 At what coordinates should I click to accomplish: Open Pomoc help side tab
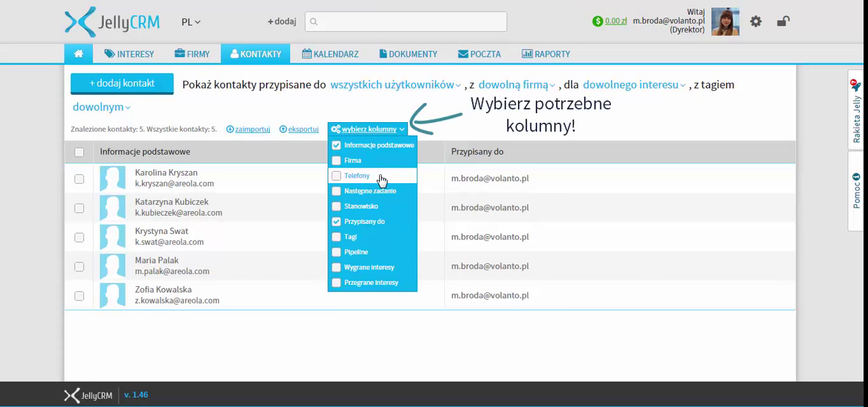pyautogui.click(x=856, y=191)
